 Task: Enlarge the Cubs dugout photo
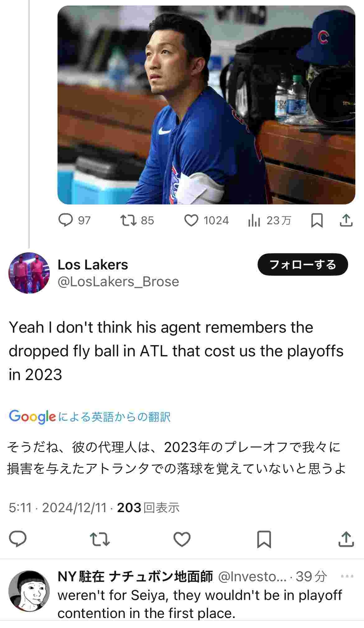(206, 105)
